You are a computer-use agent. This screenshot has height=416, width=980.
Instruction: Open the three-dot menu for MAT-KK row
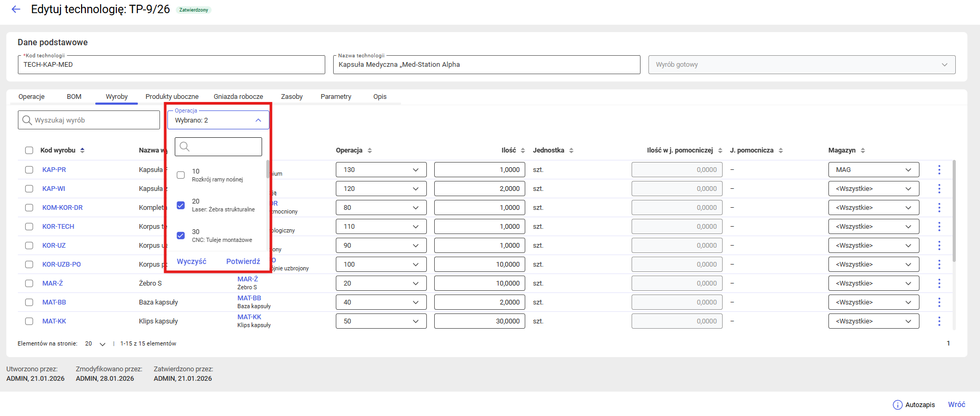pyautogui.click(x=939, y=321)
